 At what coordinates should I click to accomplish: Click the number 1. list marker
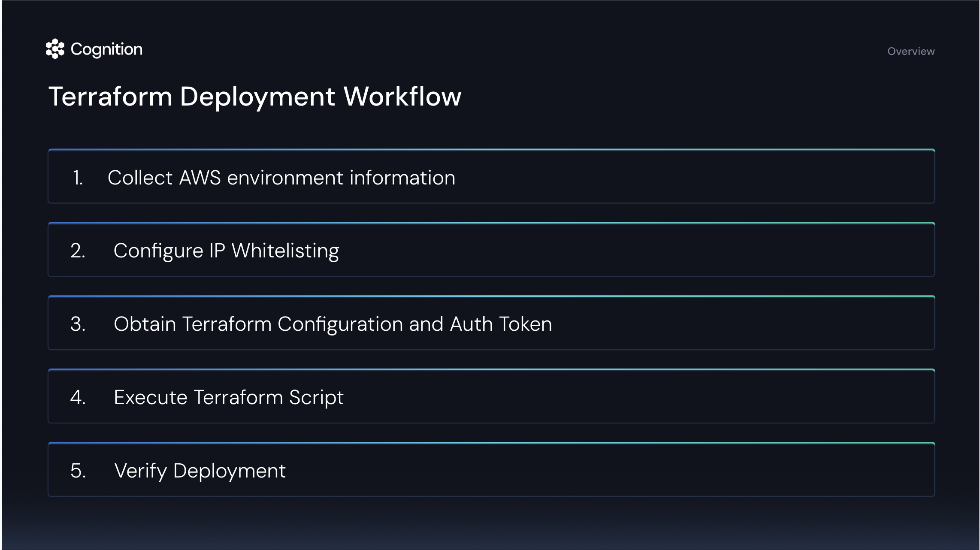[x=78, y=178]
